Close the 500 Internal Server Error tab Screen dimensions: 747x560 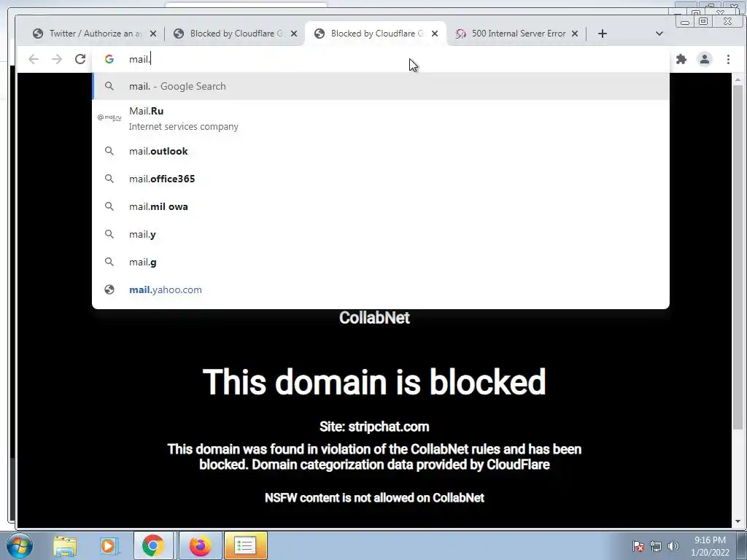point(575,34)
